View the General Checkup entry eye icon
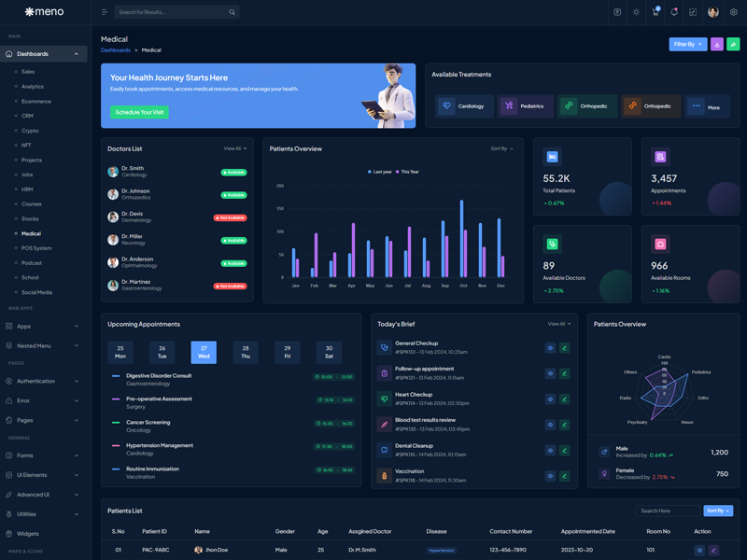The image size is (747, 560). click(550, 347)
